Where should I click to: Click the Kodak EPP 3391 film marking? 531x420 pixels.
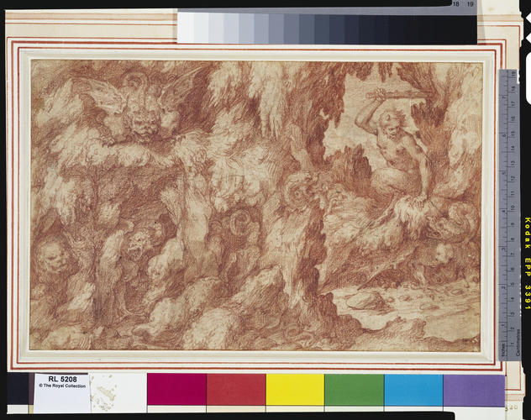(x=527, y=263)
